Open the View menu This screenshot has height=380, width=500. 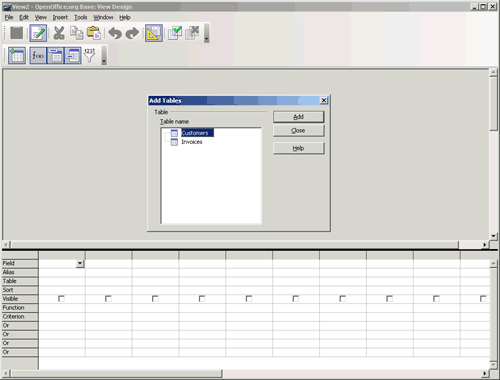tap(41, 17)
